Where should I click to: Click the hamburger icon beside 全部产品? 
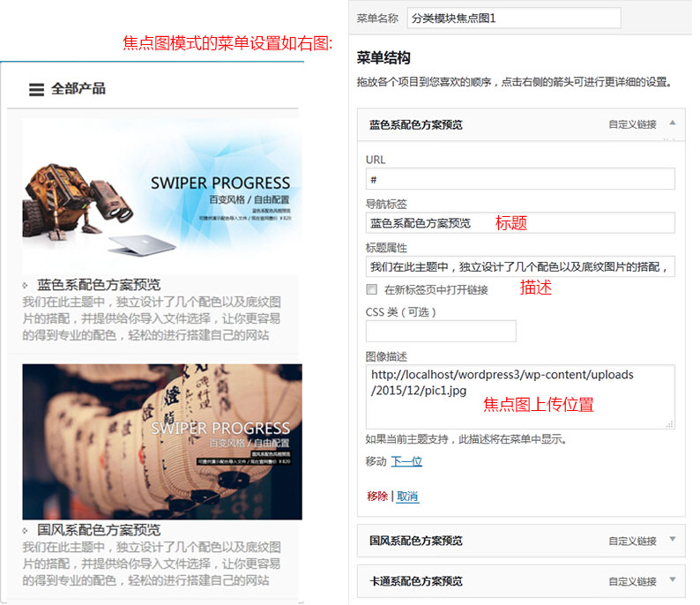tap(36, 89)
